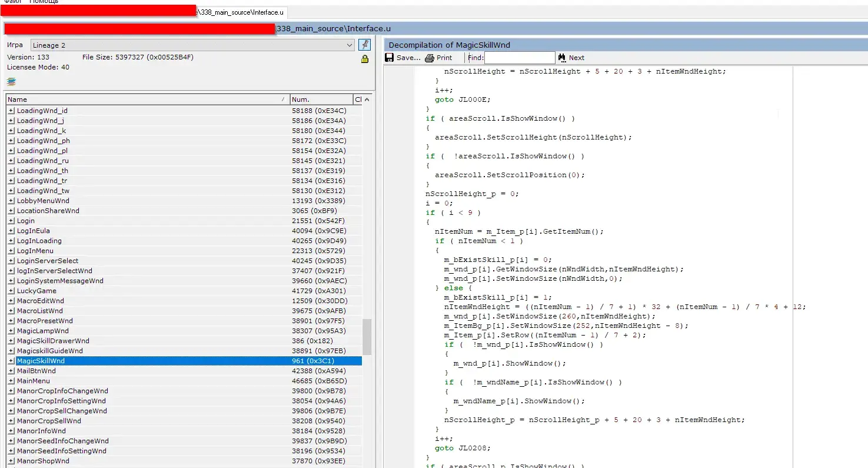Expand the MailBtnWnd tree node
This screenshot has height=468, width=868.
click(11, 371)
